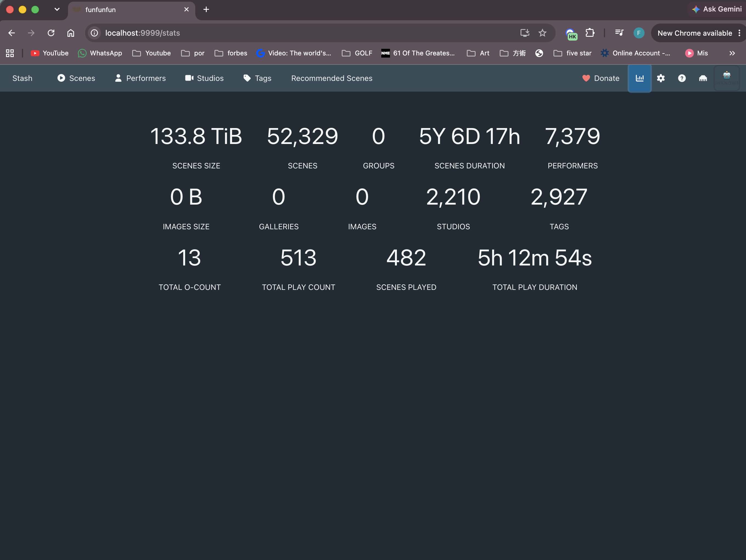Show more bookmarks with double chevron
The width and height of the screenshot is (746, 560).
click(732, 53)
